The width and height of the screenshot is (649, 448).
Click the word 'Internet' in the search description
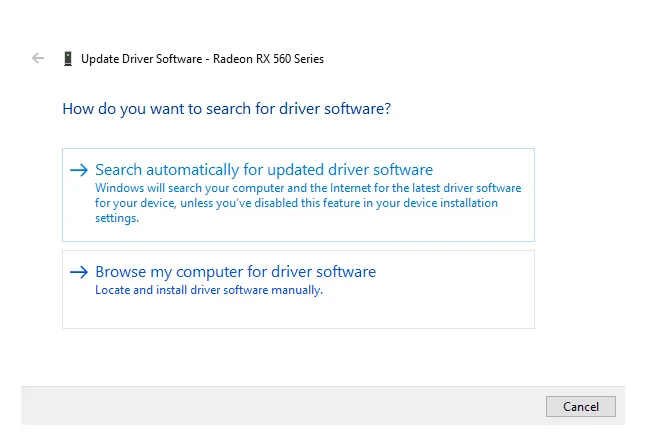(x=350, y=188)
